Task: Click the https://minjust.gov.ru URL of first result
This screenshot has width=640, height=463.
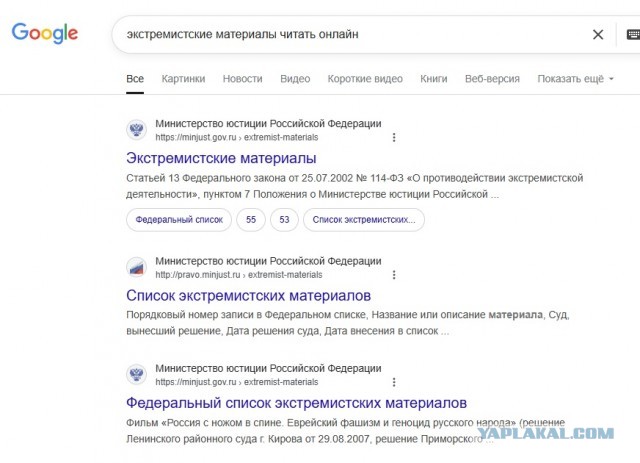Action: click(237, 138)
